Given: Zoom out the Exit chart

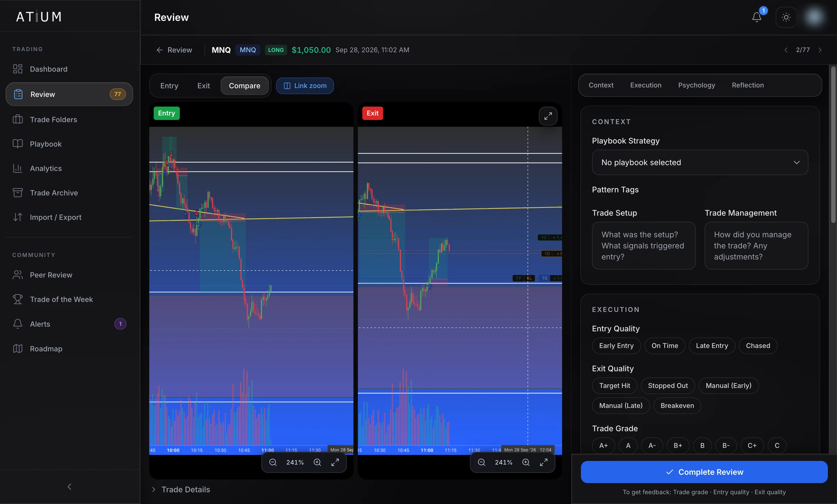Looking at the screenshot, I should [481, 462].
